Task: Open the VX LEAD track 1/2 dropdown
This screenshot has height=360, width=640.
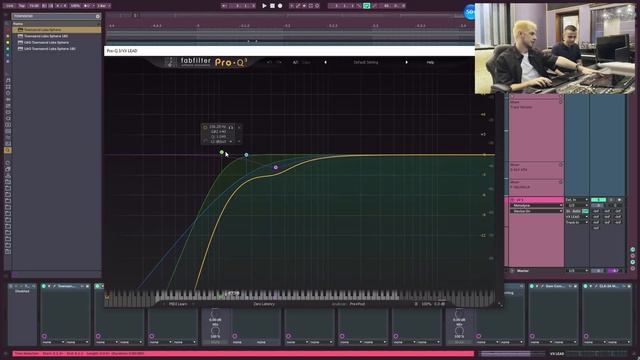Action: [577, 206]
